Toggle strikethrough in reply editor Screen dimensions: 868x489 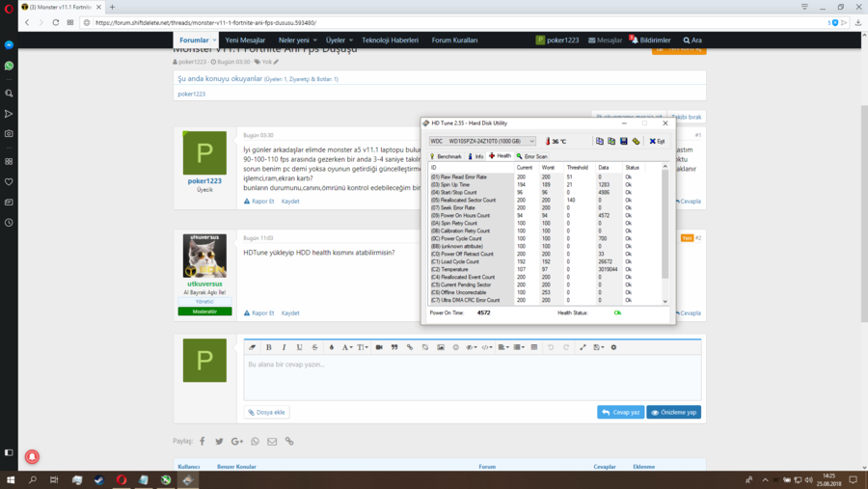point(315,347)
